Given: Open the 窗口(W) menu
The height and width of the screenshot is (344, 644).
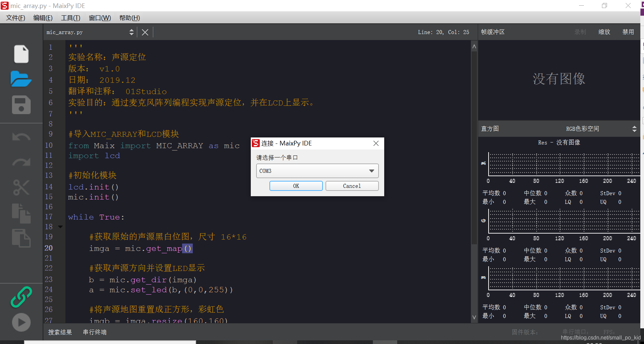Looking at the screenshot, I should (x=100, y=18).
